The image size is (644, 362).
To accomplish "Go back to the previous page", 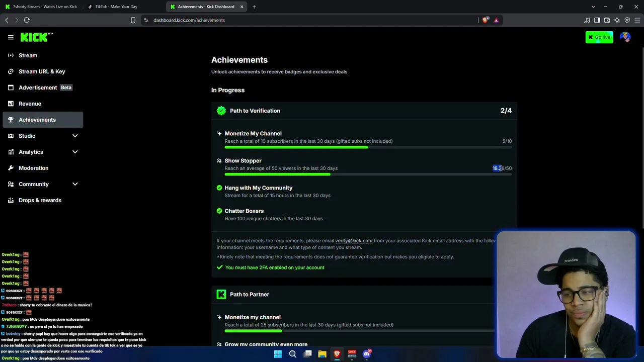I will click(x=7, y=20).
